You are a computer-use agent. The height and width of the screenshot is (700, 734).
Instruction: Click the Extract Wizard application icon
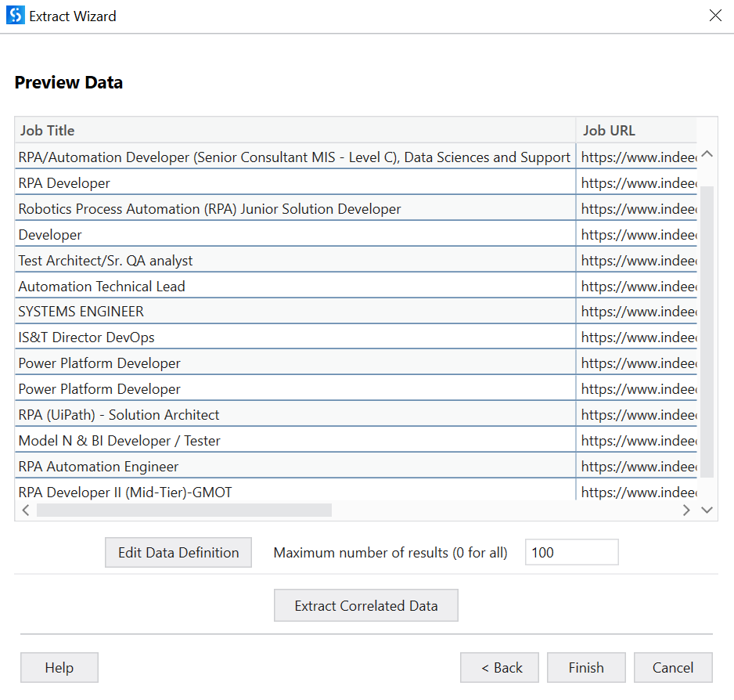click(x=14, y=15)
